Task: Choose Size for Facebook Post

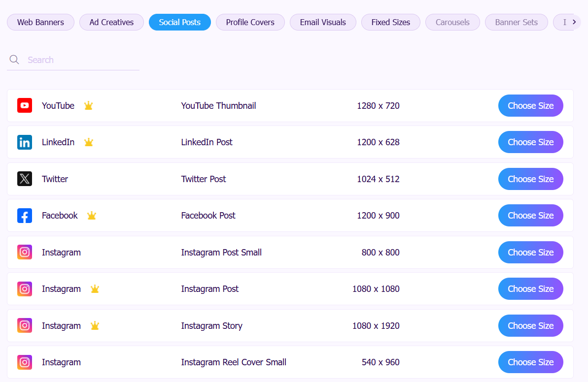Action: pos(531,216)
